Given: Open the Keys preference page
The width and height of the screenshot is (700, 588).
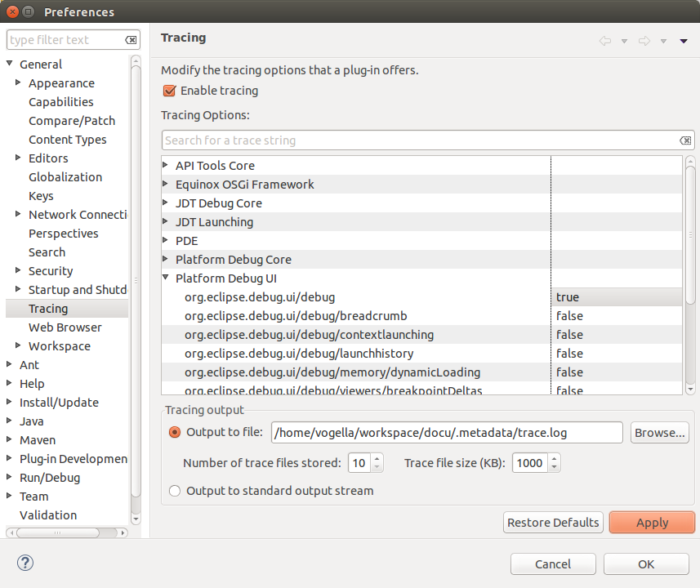Looking at the screenshot, I should pyautogui.click(x=41, y=196).
